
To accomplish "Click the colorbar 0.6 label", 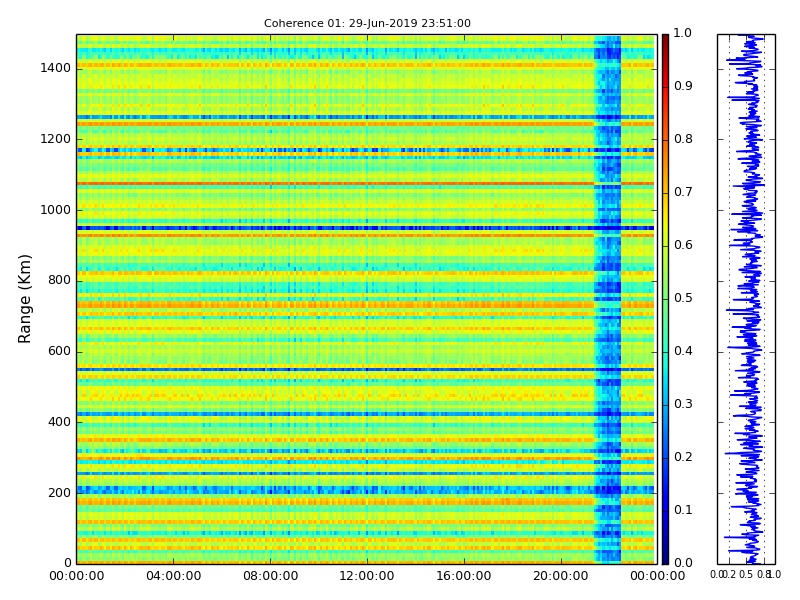I will (x=683, y=245).
